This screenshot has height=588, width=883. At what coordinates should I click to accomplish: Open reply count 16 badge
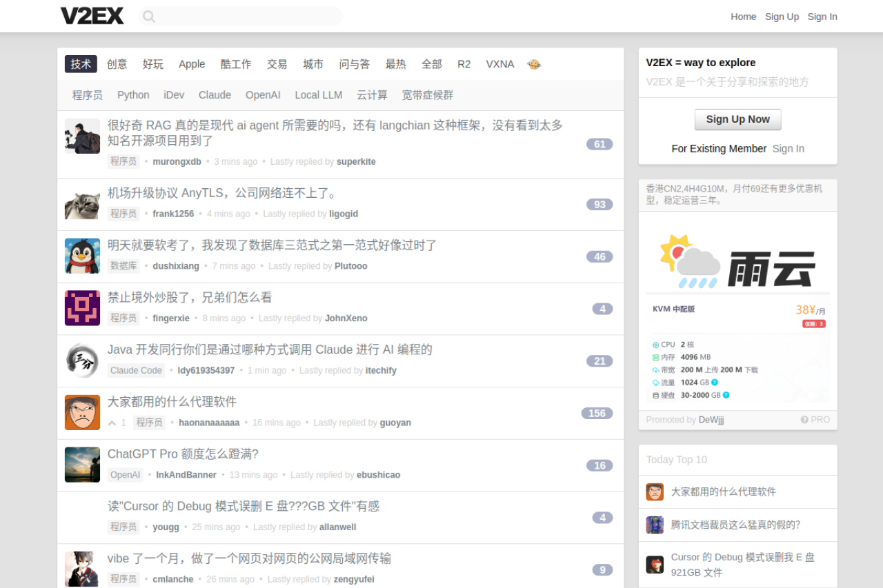(x=599, y=465)
